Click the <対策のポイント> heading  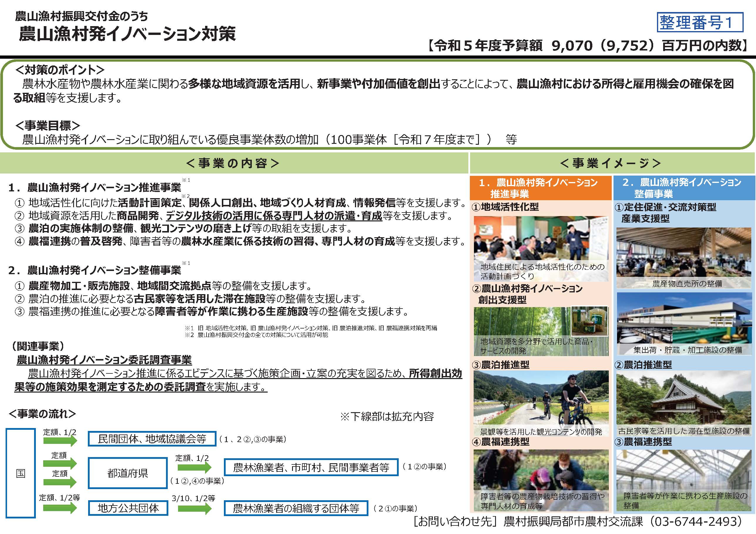click(60, 70)
